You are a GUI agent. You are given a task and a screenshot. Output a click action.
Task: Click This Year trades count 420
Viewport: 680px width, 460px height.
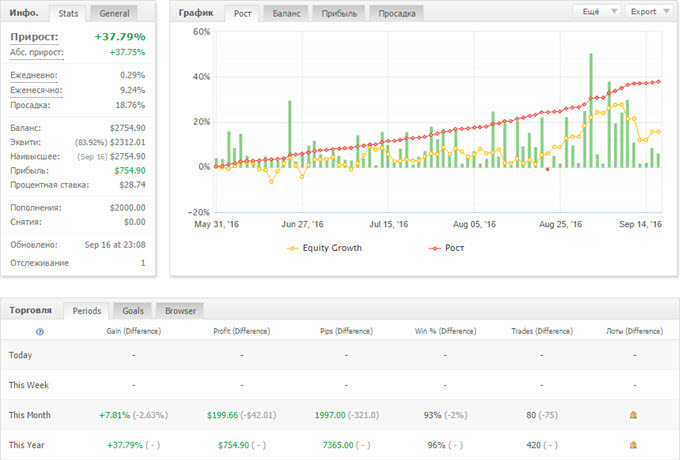tap(533, 445)
